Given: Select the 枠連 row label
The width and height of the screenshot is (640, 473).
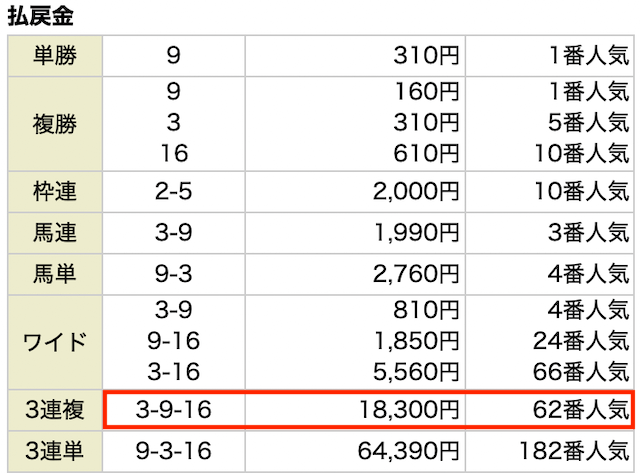Looking at the screenshot, I should pos(55,192).
